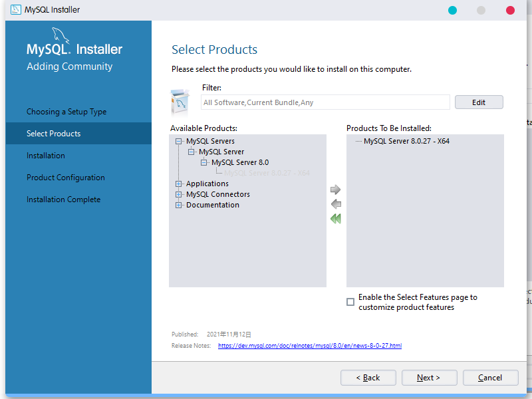Collapse the MySQL Server subnode
The height and width of the screenshot is (399, 532).
click(x=191, y=152)
